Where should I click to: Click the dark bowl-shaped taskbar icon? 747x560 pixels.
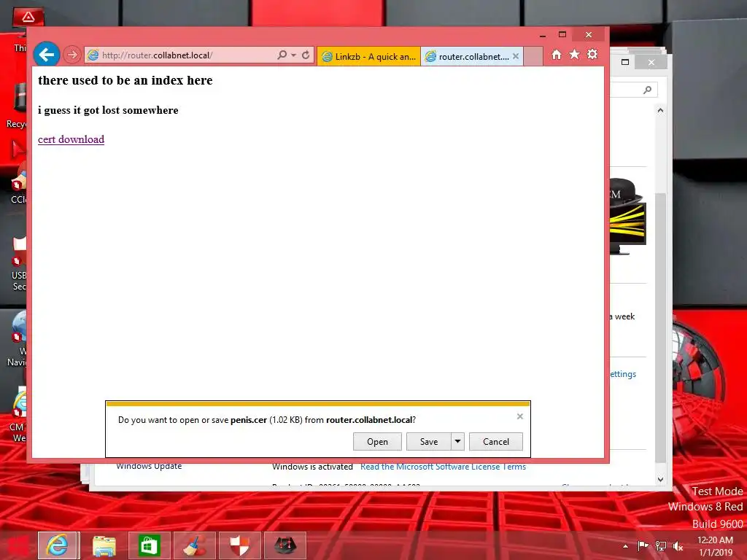(x=285, y=545)
